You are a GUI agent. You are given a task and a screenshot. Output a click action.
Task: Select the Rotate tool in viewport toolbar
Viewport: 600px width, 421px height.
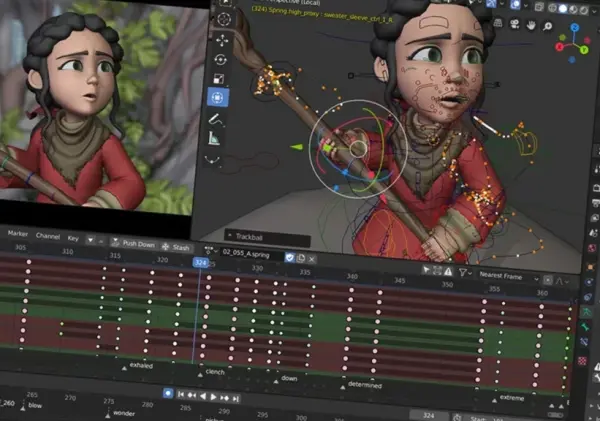(220, 60)
